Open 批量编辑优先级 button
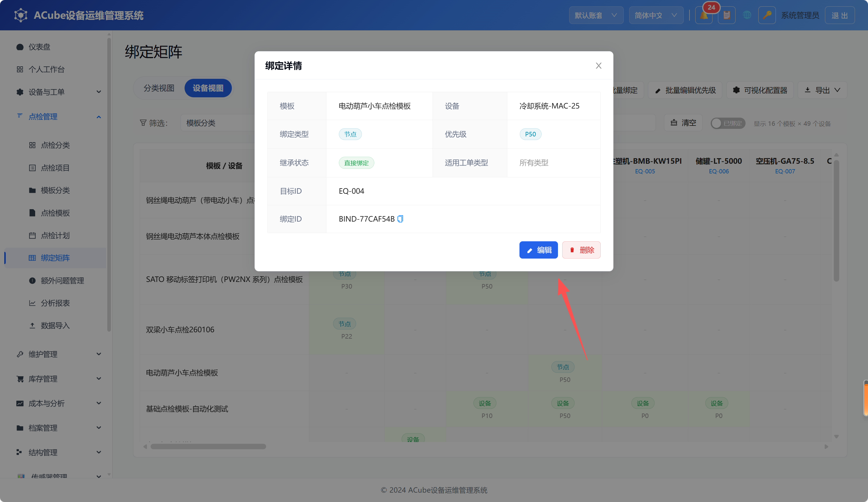 click(685, 90)
